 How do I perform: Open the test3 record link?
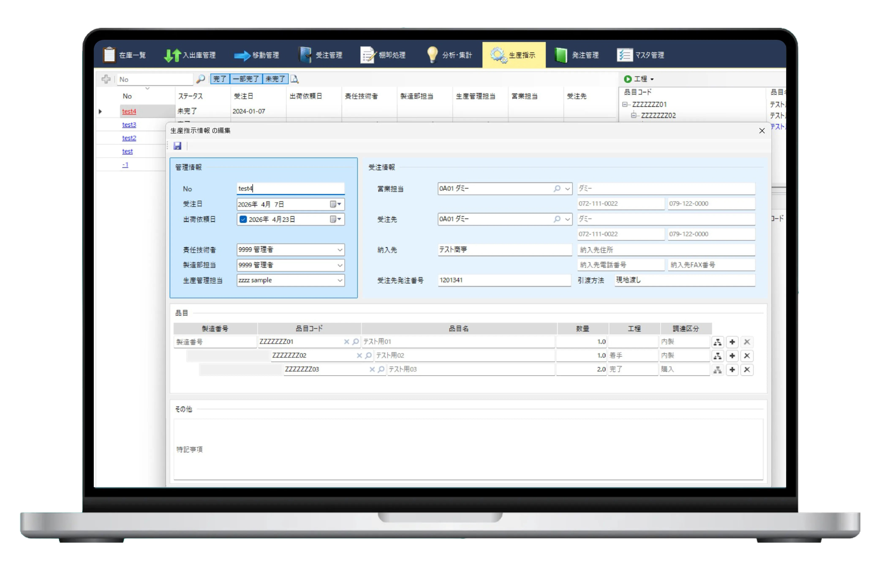[x=129, y=124]
